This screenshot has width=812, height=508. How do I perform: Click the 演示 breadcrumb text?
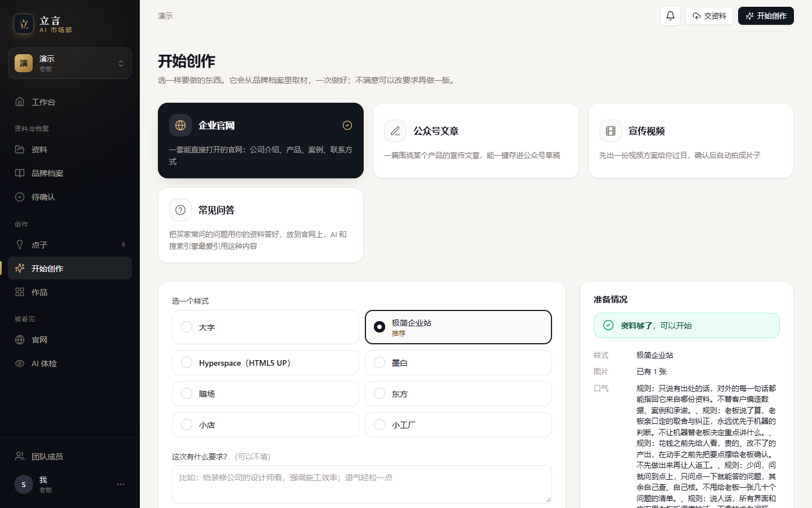click(165, 16)
